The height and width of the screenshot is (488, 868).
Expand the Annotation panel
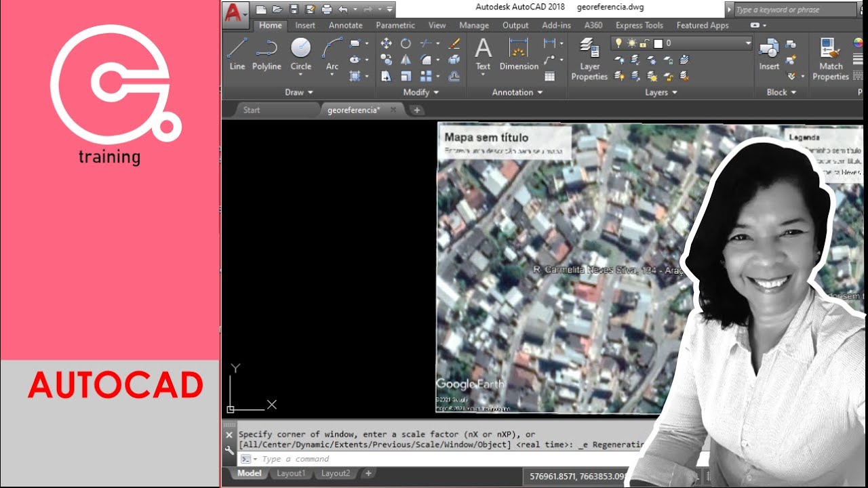pyautogui.click(x=517, y=92)
